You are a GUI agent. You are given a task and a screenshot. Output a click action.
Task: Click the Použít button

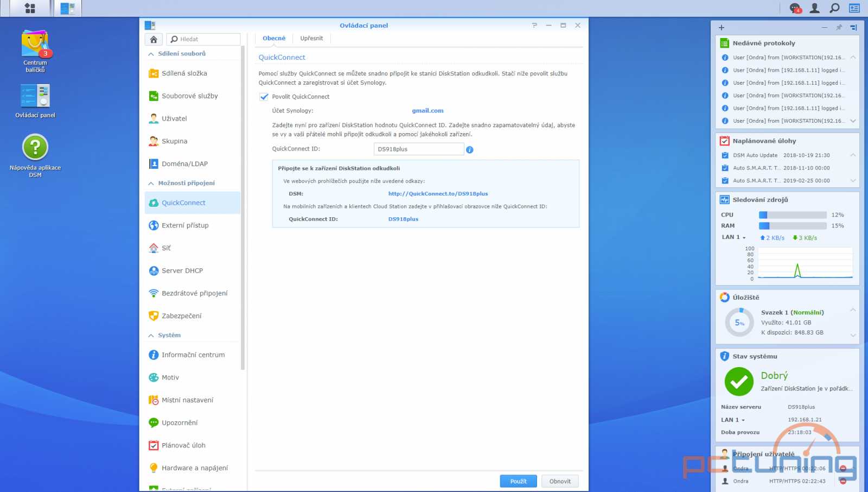coord(518,482)
